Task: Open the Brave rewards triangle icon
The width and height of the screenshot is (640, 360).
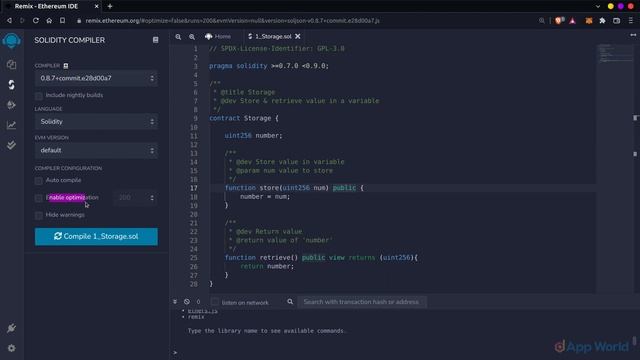Action: coord(573,20)
